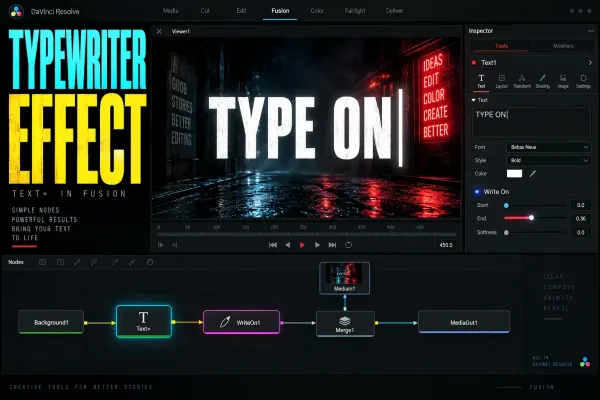The height and width of the screenshot is (400, 600).
Task: Select the Modifiers tab in Inspector
Action: pos(563,46)
